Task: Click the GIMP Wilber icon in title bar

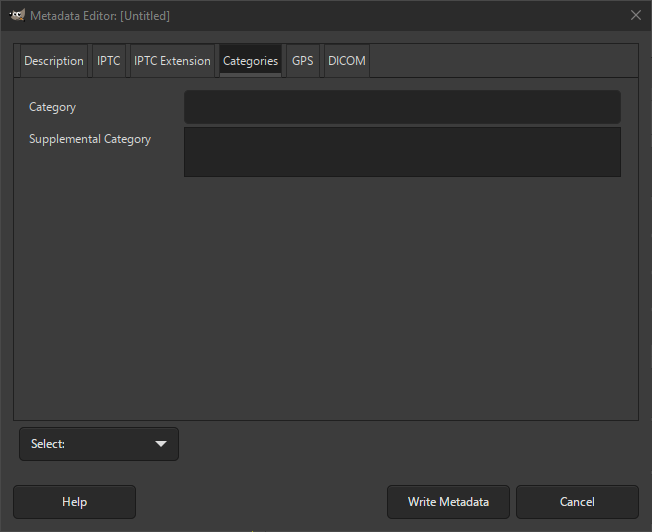Action: tap(16, 15)
